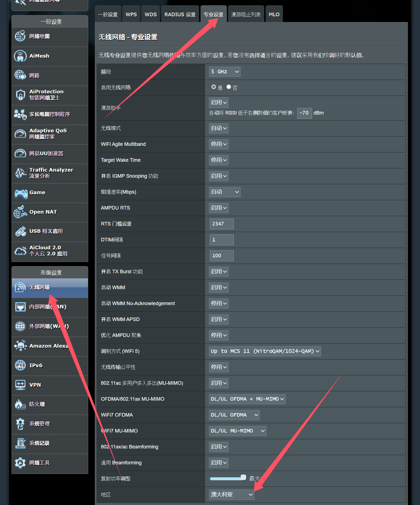Click the AiMesh router icon
420x505 pixels.
[x=20, y=56]
